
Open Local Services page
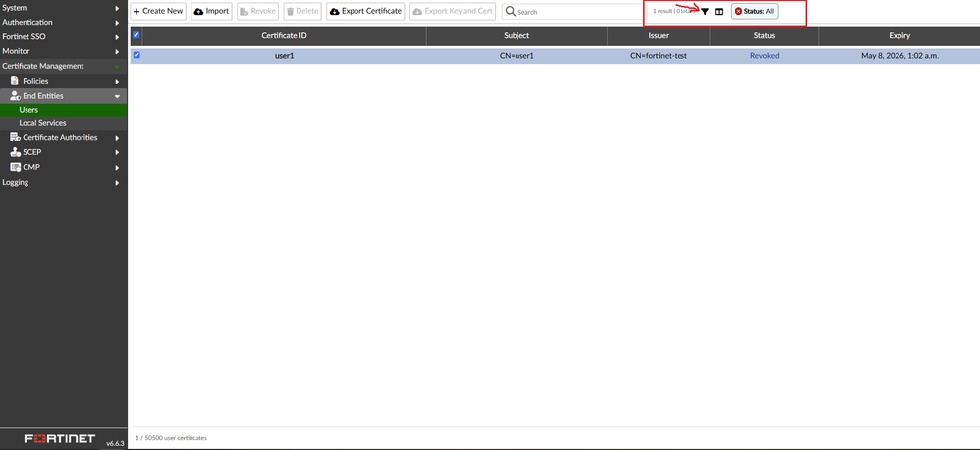coord(63,123)
